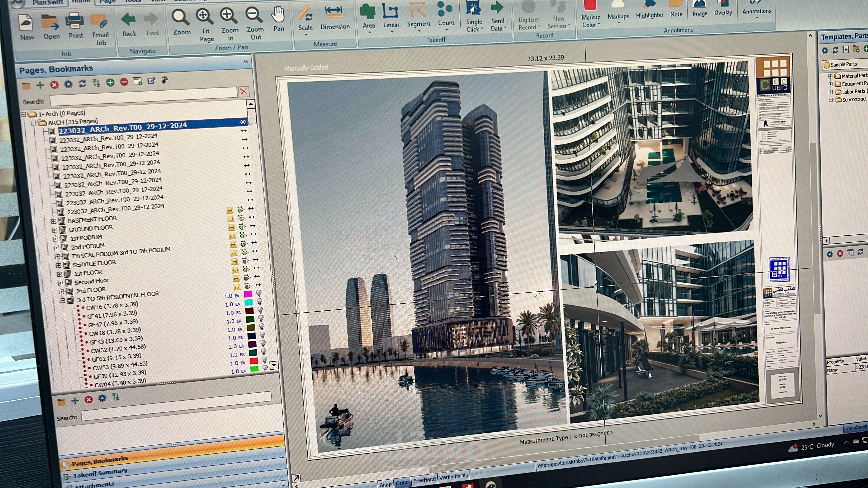This screenshot has height=488, width=868.
Task: Expand the BASEMENT FLOOR tree node
Action: tap(53, 221)
